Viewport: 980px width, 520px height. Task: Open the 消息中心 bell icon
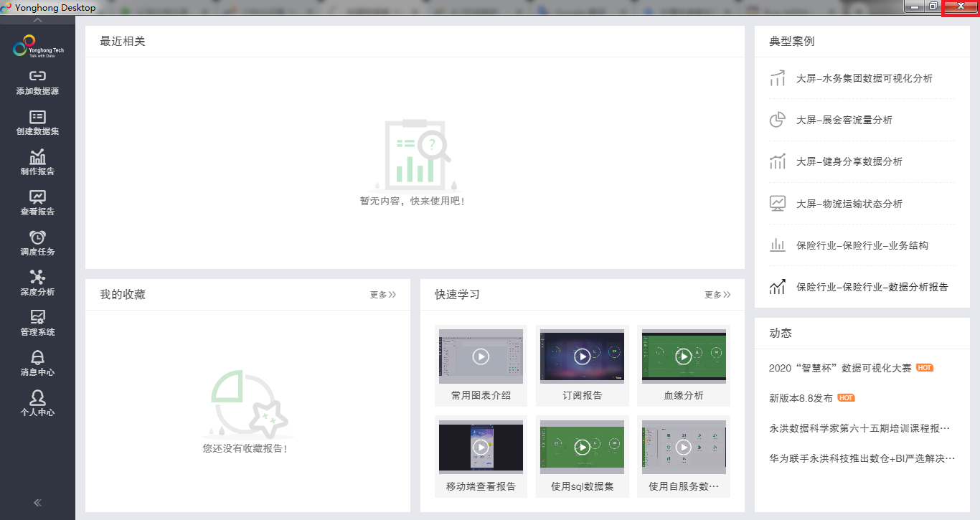pyautogui.click(x=37, y=357)
